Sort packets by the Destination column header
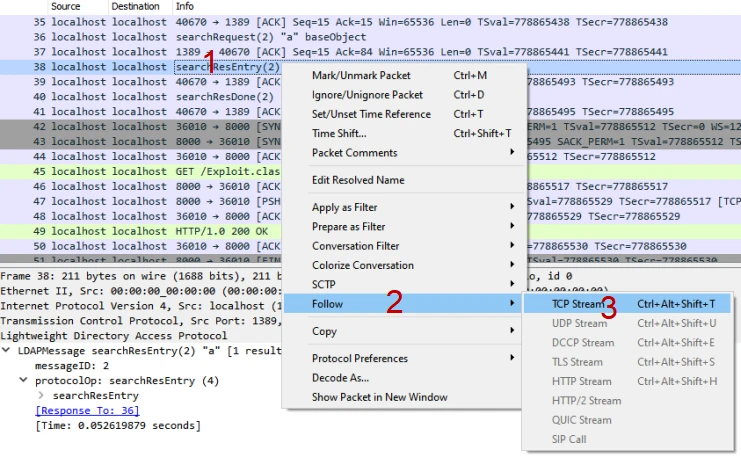Image resolution: width=741 pixels, height=471 pixels. (135, 6)
